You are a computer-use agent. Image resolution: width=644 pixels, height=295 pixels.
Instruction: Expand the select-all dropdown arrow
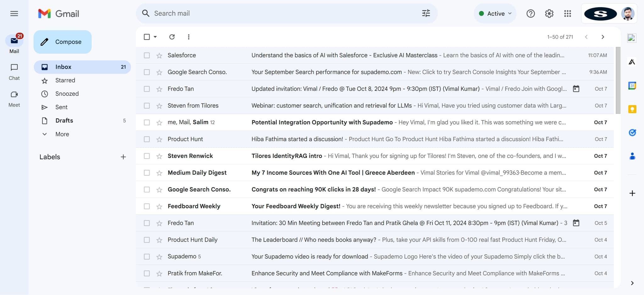[155, 37]
